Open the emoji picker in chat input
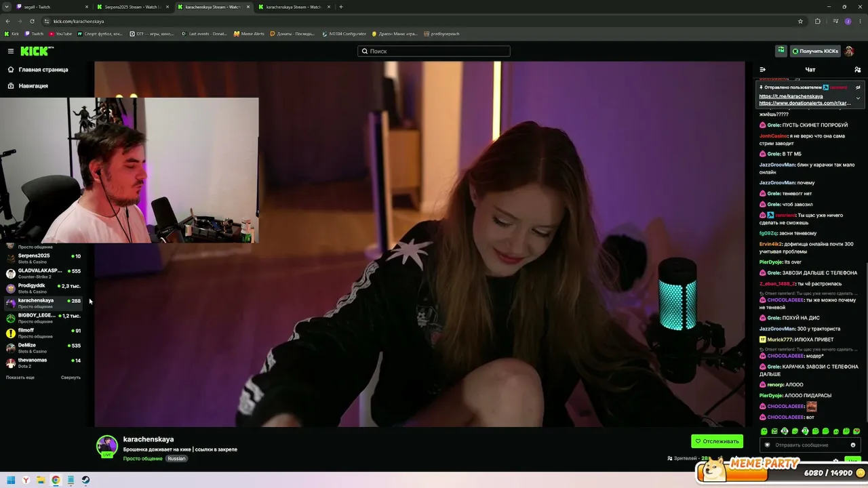Screen dimensions: 868x488 [853, 445]
